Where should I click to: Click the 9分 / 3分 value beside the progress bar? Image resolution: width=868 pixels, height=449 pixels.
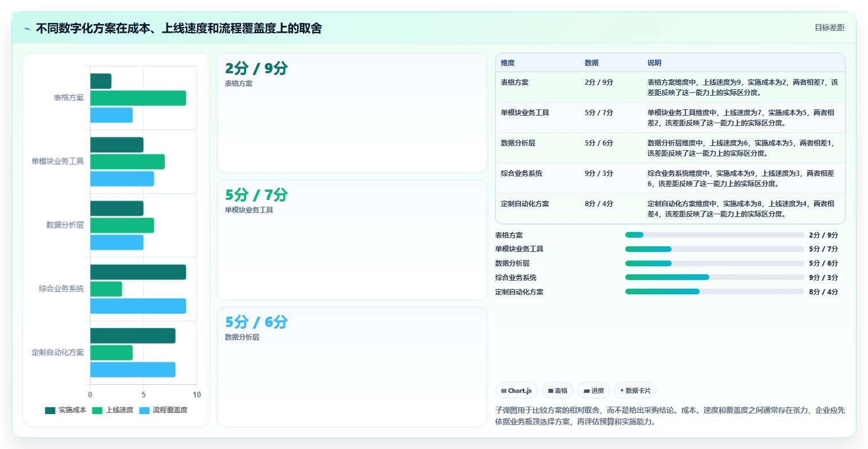pos(823,278)
